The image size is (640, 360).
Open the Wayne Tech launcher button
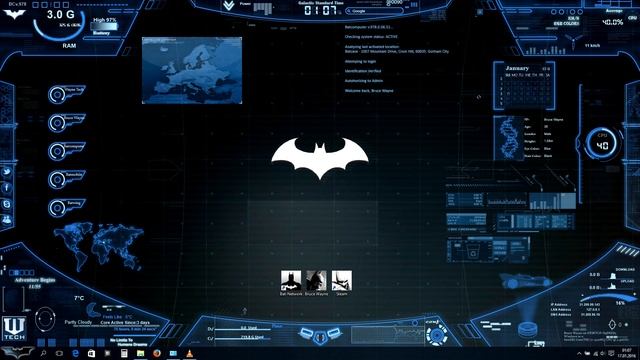tap(67, 94)
